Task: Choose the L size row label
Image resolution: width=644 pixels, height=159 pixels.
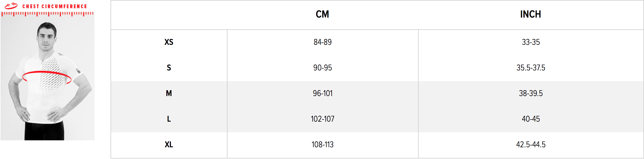Action: [x=169, y=119]
